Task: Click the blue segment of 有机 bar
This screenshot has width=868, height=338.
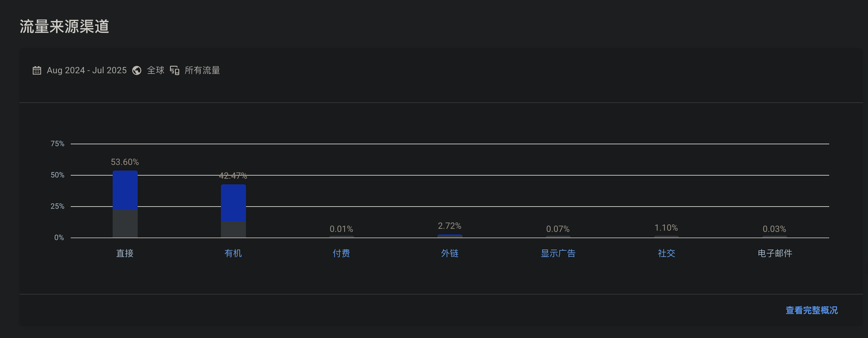Action: [x=233, y=203]
